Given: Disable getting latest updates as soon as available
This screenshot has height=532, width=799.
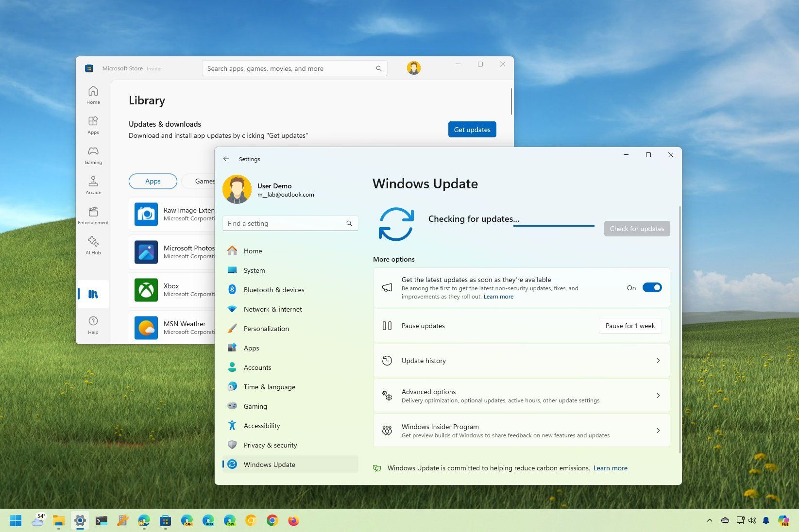Looking at the screenshot, I should pos(652,287).
